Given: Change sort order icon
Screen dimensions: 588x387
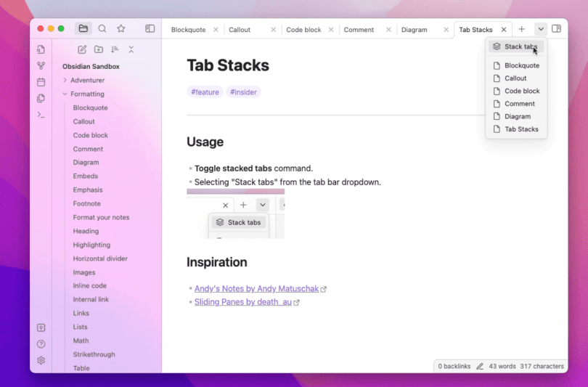Looking at the screenshot, I should 115,49.
